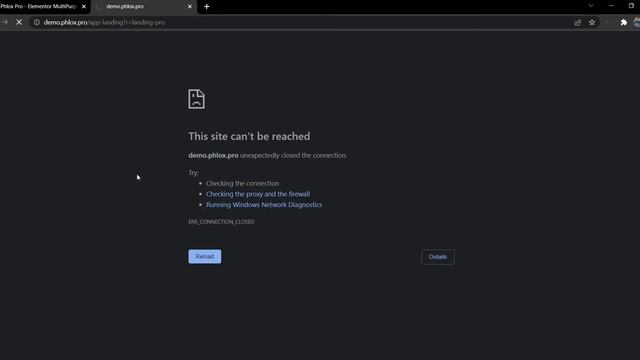
Task: Stop loading with the X button
Action: 19,22
